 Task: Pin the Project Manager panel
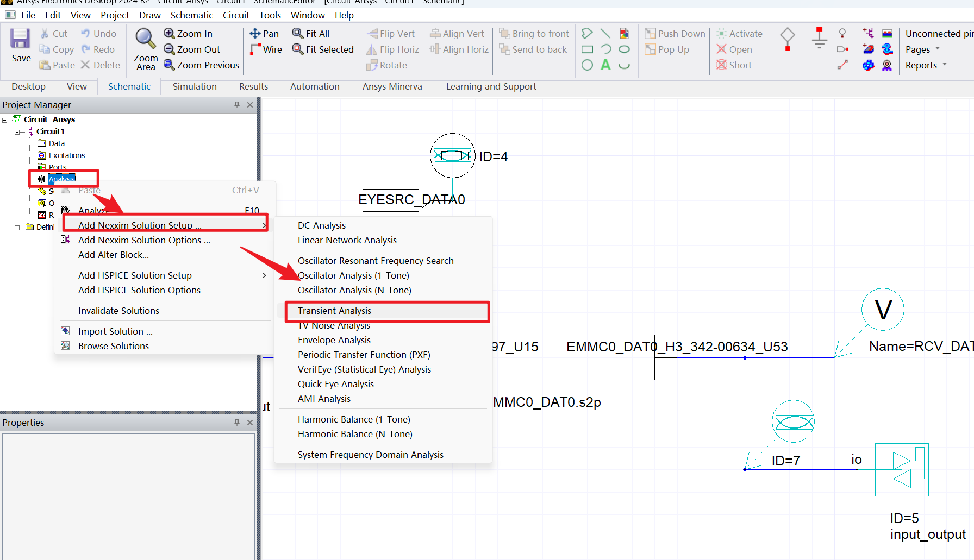237,105
